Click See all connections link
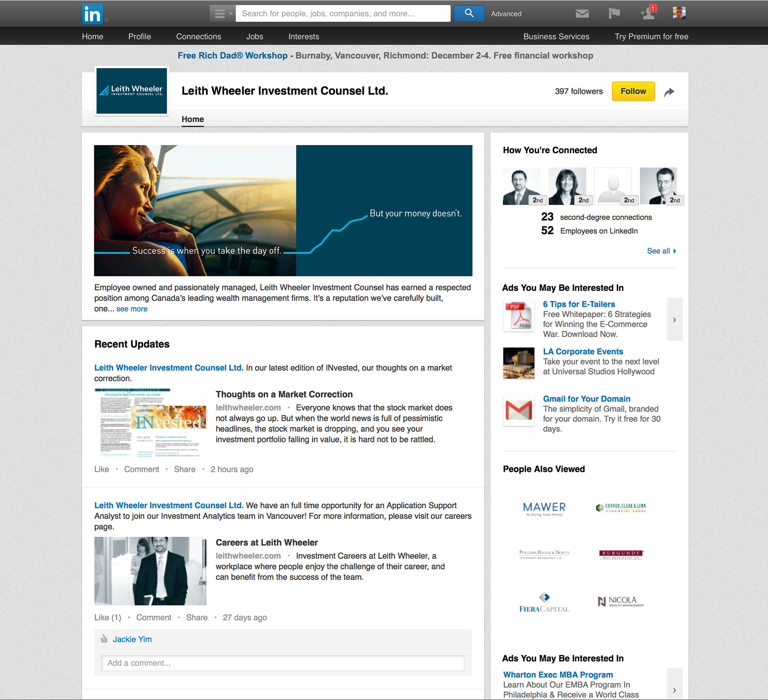The height and width of the screenshot is (700, 768). tap(662, 251)
